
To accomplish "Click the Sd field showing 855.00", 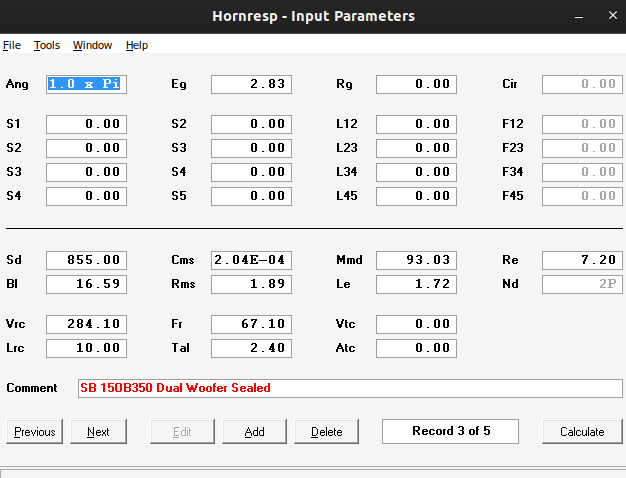I will tap(86, 260).
